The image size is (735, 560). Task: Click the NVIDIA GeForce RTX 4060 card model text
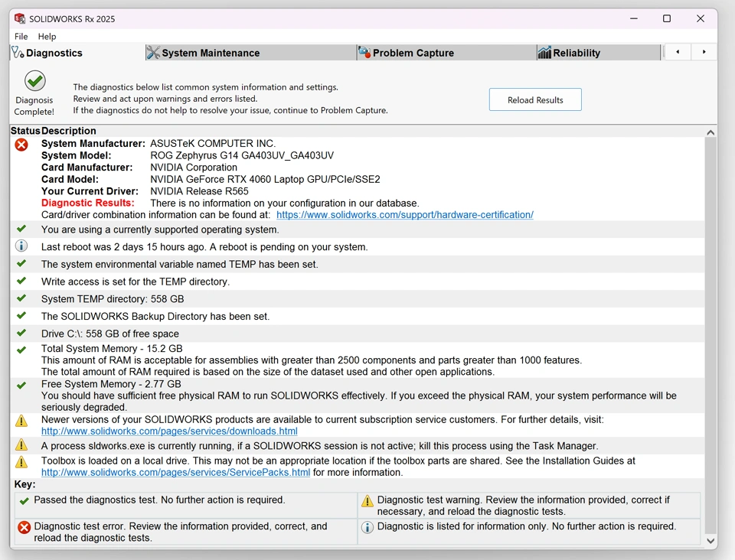pos(266,179)
